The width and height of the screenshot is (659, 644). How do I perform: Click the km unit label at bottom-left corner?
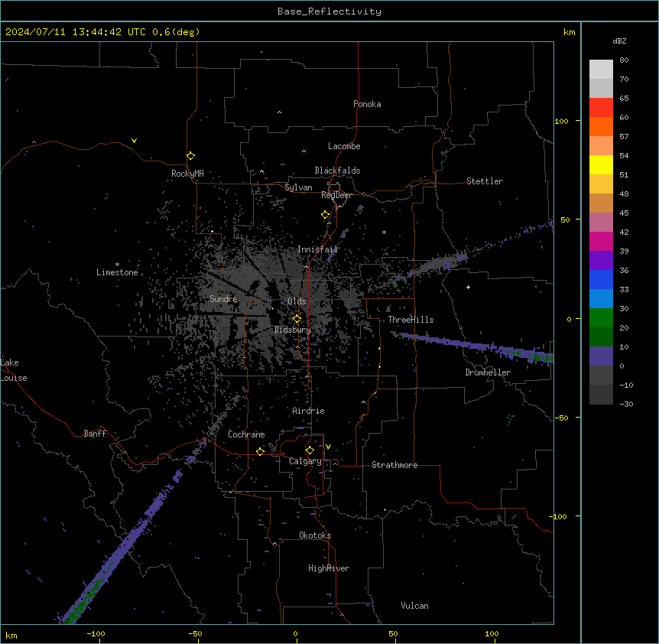click(x=11, y=635)
